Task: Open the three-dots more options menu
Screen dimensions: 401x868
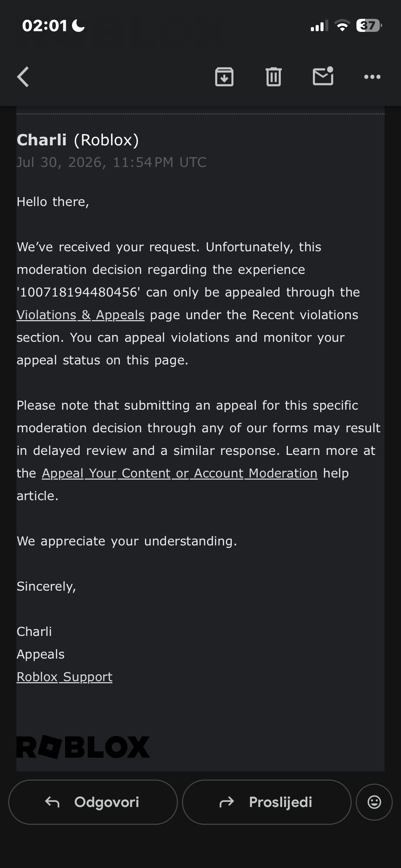Action: tap(372, 77)
